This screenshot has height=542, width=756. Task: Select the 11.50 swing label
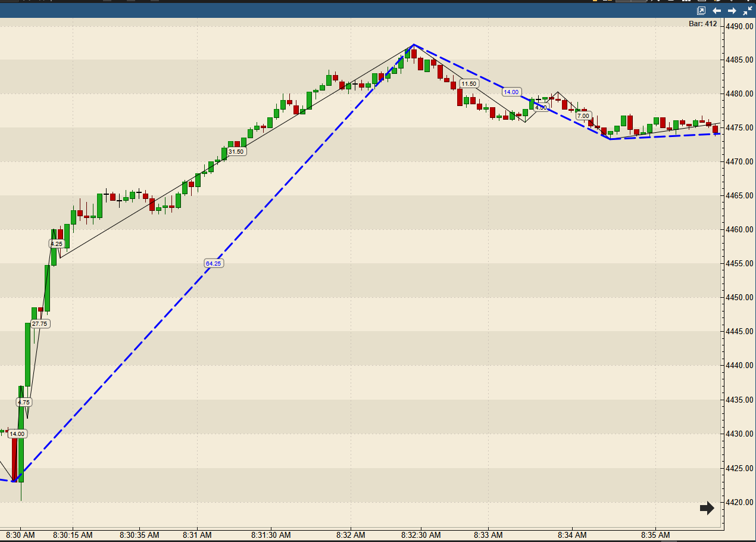point(469,83)
